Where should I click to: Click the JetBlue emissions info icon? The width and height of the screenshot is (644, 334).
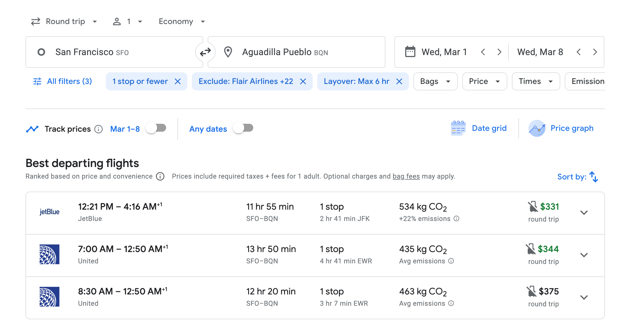(x=456, y=218)
